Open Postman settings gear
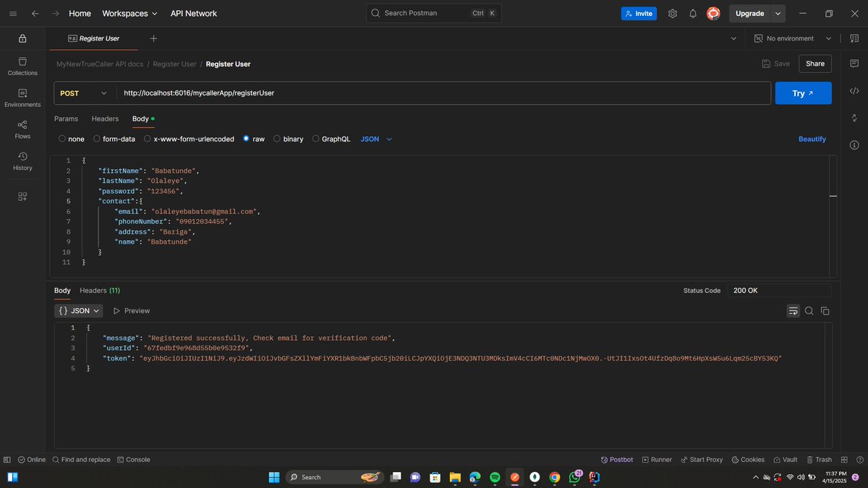868x488 pixels. click(x=673, y=13)
